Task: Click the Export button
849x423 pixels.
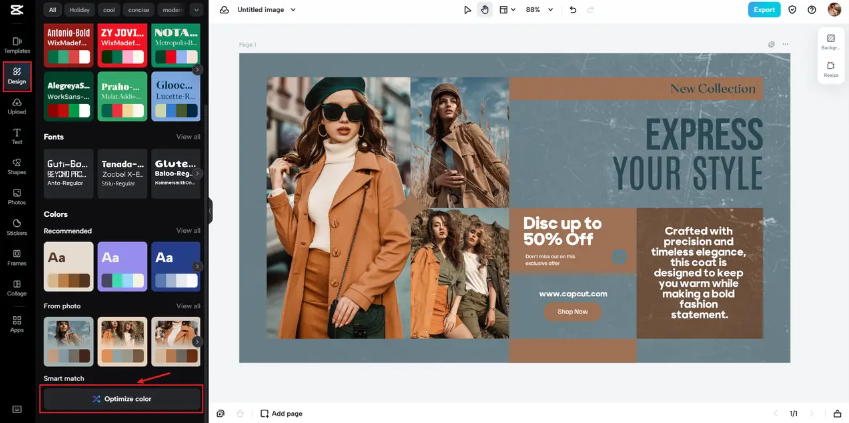Action: pos(764,10)
